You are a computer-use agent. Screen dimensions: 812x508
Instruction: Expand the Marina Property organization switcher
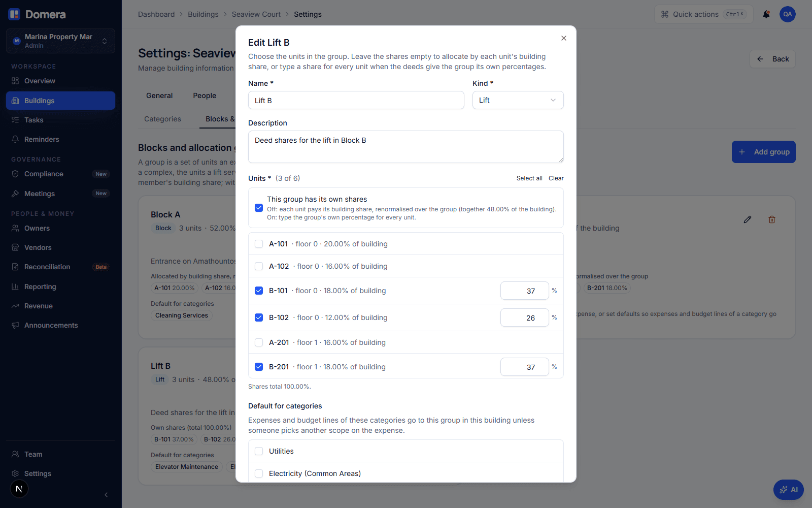[x=60, y=41]
